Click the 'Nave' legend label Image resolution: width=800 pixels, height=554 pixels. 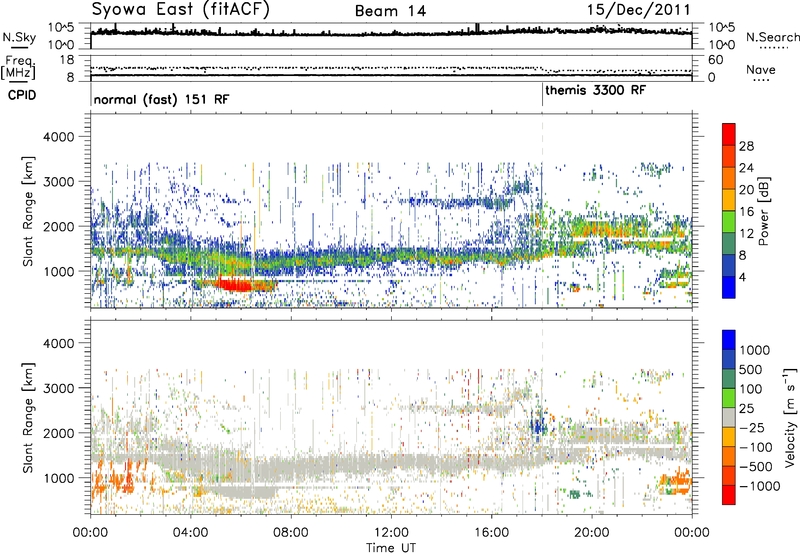coord(761,69)
